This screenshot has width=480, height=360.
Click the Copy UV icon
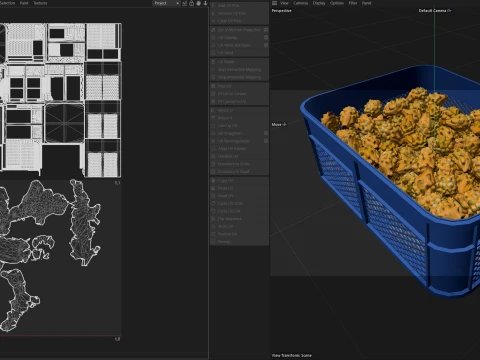pyautogui.click(x=213, y=180)
